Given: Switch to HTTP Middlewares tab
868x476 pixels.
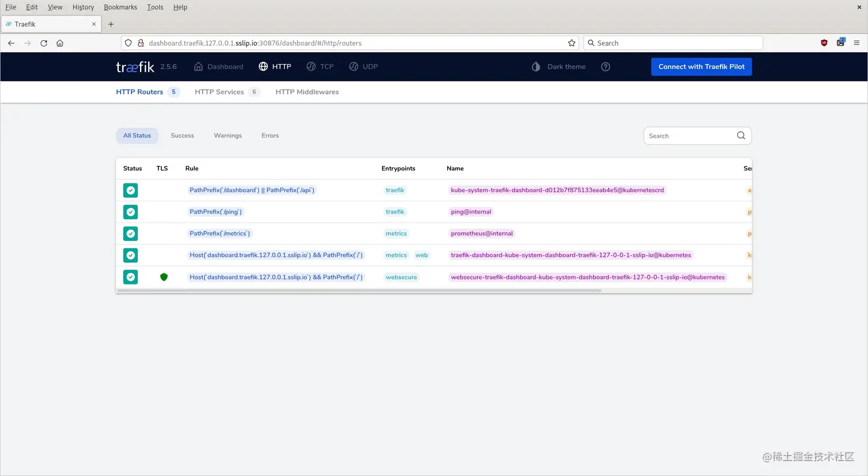Looking at the screenshot, I should click(307, 92).
